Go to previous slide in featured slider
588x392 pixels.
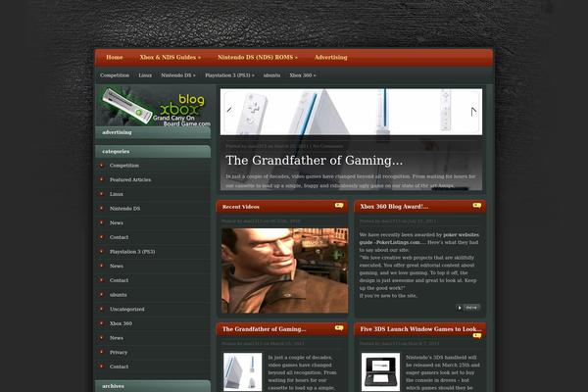click(229, 110)
